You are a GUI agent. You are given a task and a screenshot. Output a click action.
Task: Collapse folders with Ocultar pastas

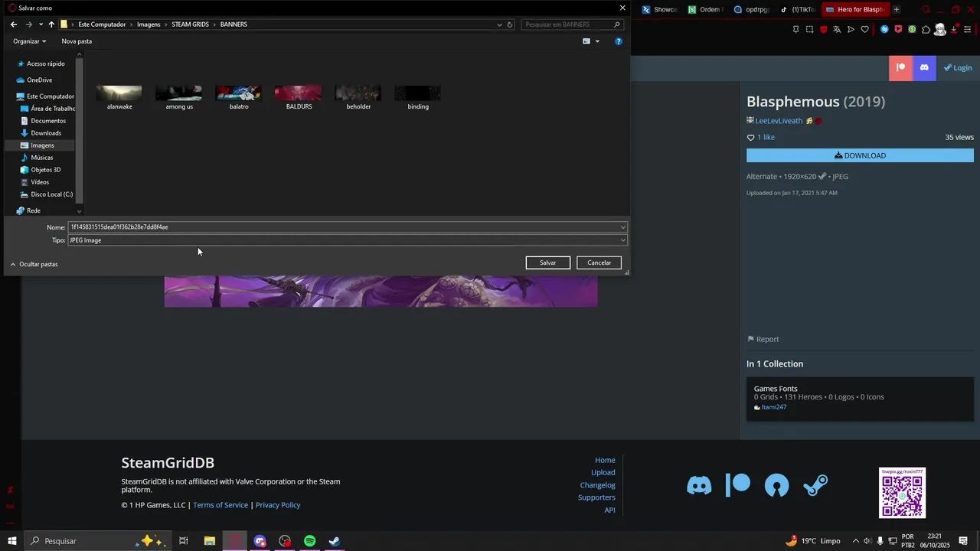coord(34,264)
